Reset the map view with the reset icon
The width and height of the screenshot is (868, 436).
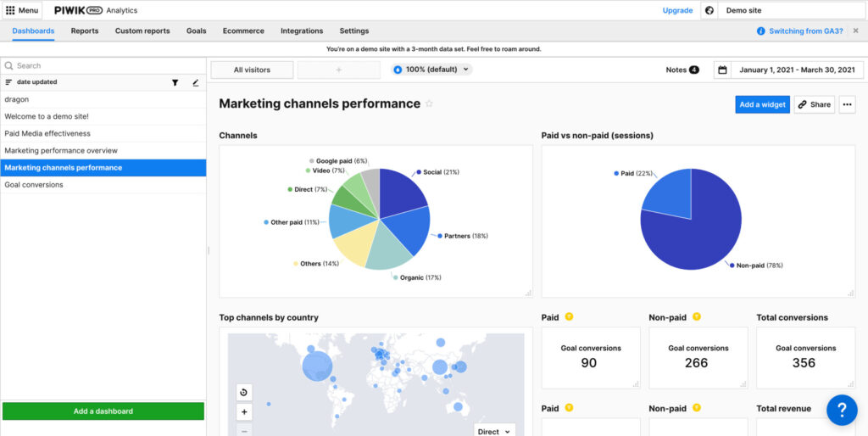(244, 392)
